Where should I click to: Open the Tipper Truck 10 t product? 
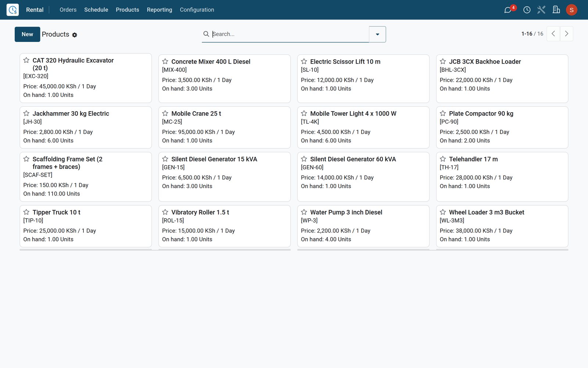pyautogui.click(x=86, y=226)
